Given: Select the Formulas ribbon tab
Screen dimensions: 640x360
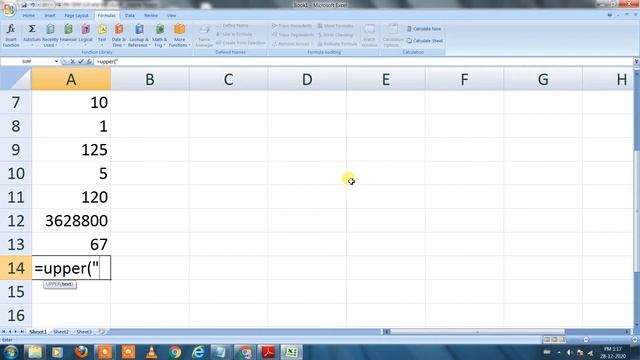Looking at the screenshot, I should click(x=107, y=16).
